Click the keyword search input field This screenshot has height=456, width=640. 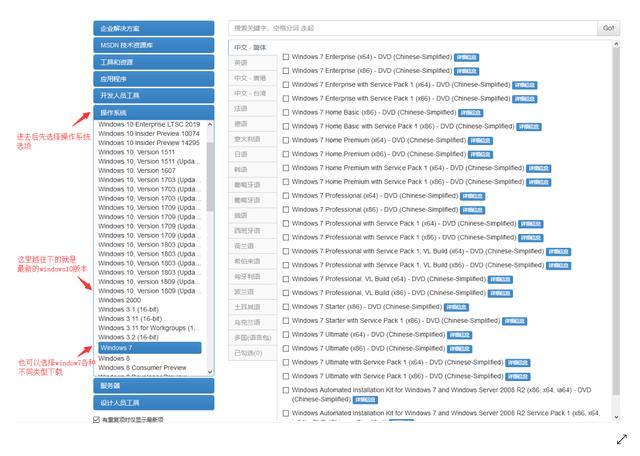pos(412,28)
